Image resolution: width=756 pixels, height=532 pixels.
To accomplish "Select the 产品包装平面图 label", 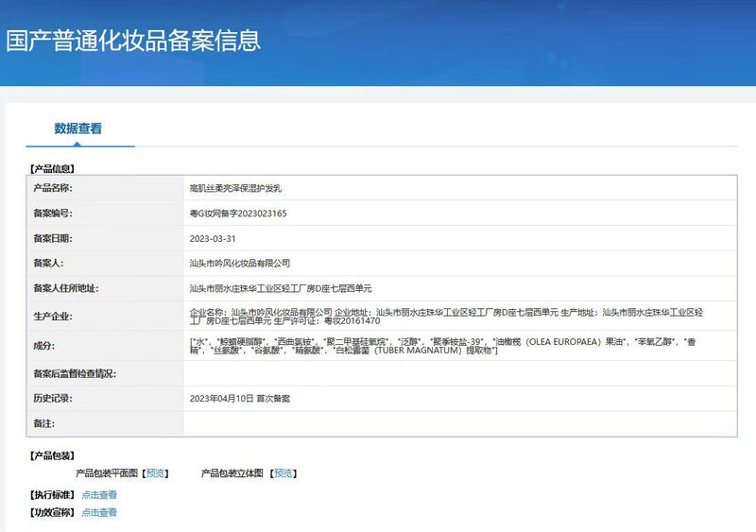I will tap(107, 473).
